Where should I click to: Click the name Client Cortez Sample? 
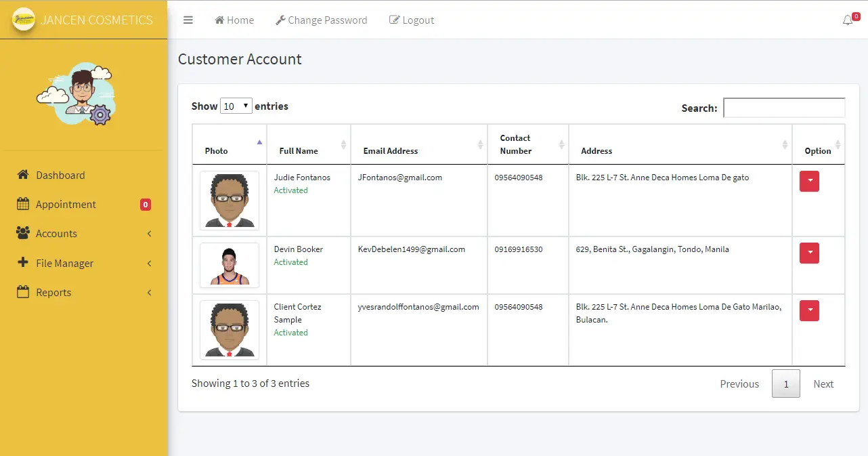(x=298, y=313)
